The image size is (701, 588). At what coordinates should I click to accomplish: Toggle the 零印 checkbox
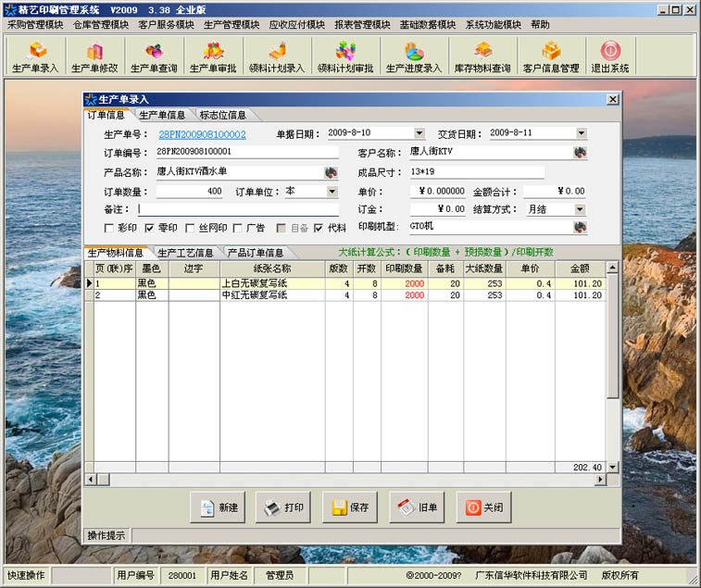click(x=150, y=228)
